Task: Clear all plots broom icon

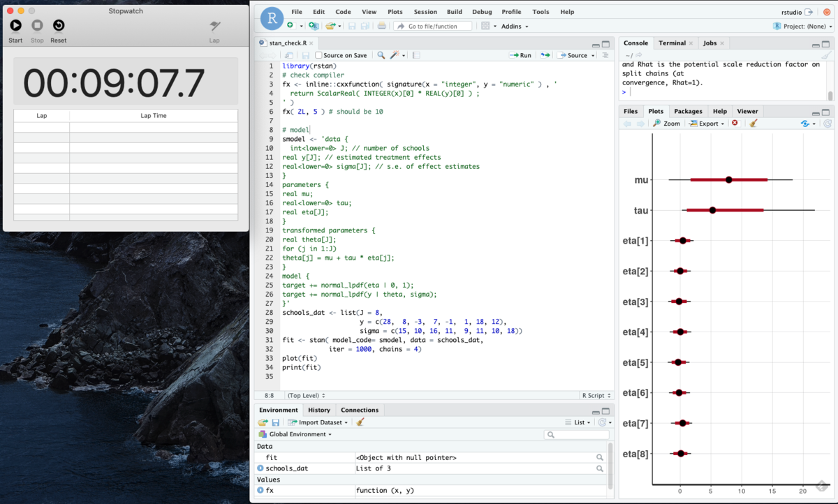Action: (x=753, y=123)
